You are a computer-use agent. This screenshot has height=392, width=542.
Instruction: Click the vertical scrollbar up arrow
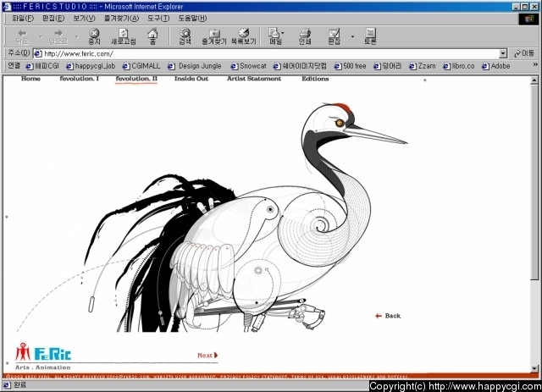tap(534, 80)
